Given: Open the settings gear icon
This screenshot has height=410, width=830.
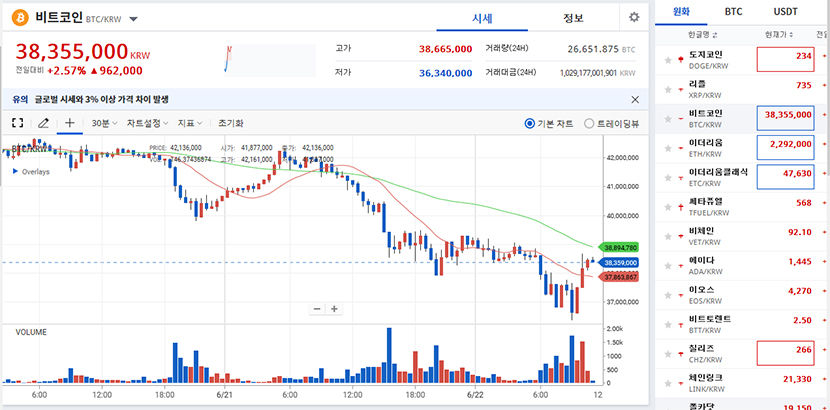Looking at the screenshot, I should point(634,17).
